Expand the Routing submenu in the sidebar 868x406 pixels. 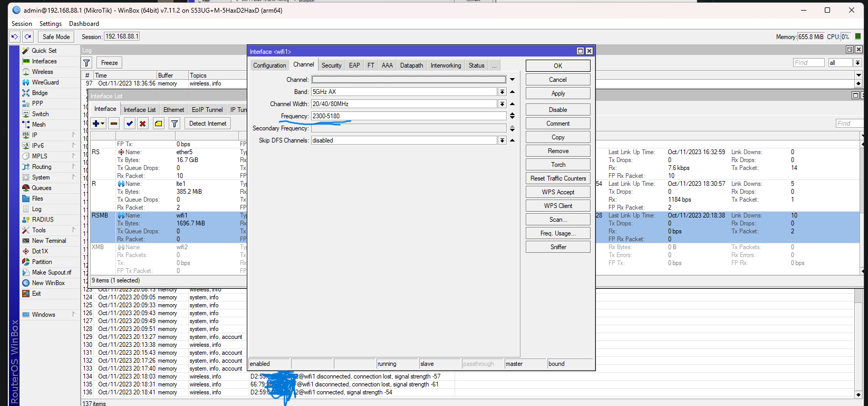click(x=74, y=167)
